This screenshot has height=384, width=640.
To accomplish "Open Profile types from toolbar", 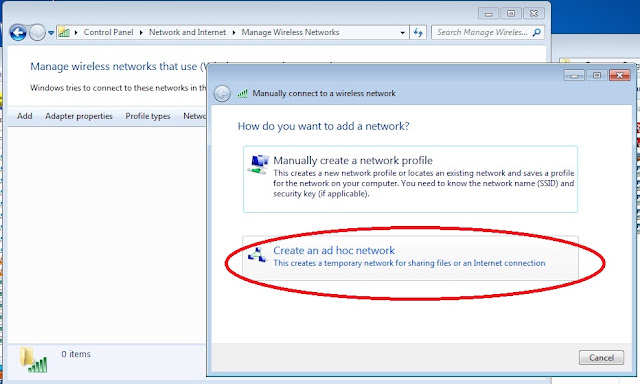I will coord(148,116).
